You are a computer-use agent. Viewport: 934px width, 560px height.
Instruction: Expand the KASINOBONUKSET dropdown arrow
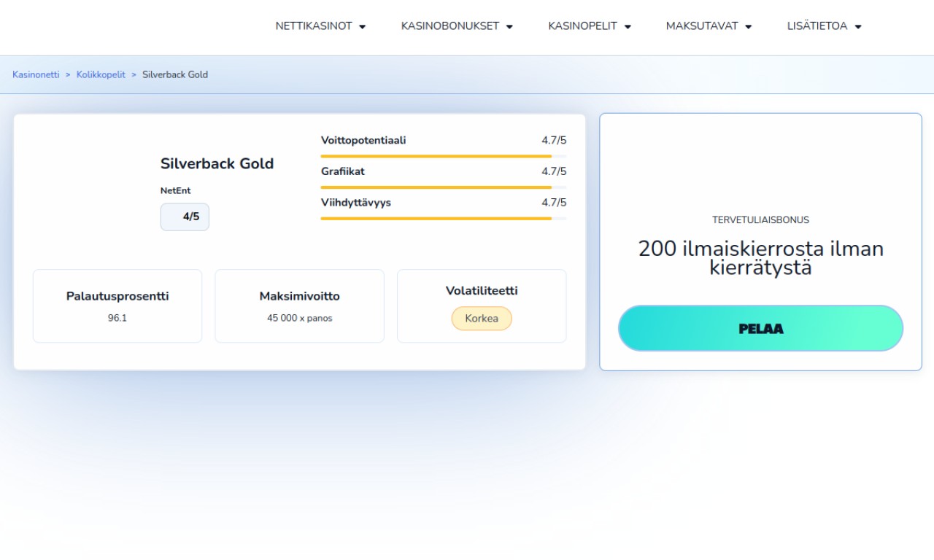coord(509,27)
